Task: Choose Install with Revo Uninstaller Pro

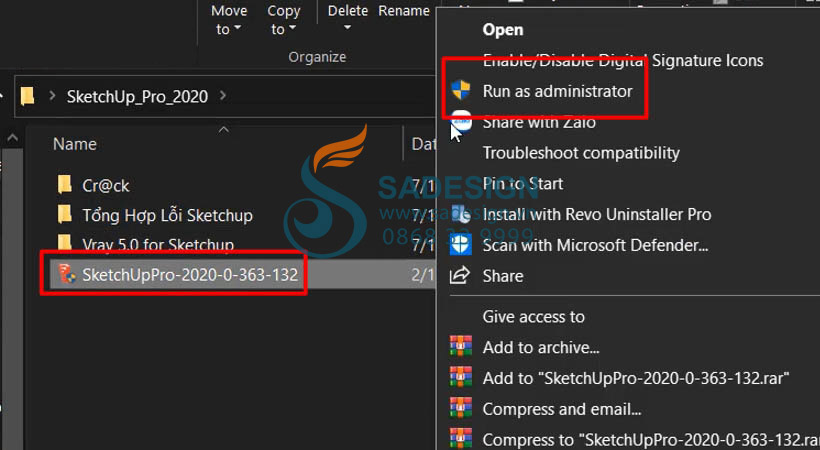Action: tap(597, 215)
